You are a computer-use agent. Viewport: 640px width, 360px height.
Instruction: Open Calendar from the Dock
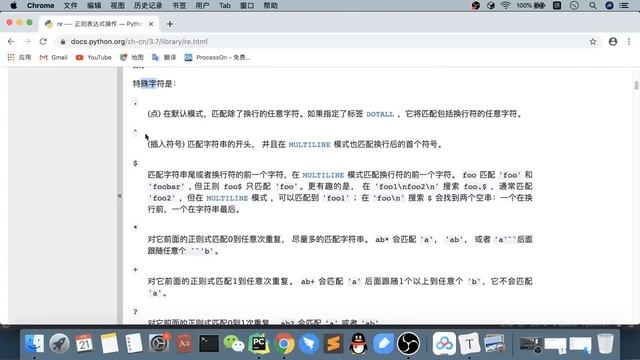(x=84, y=344)
